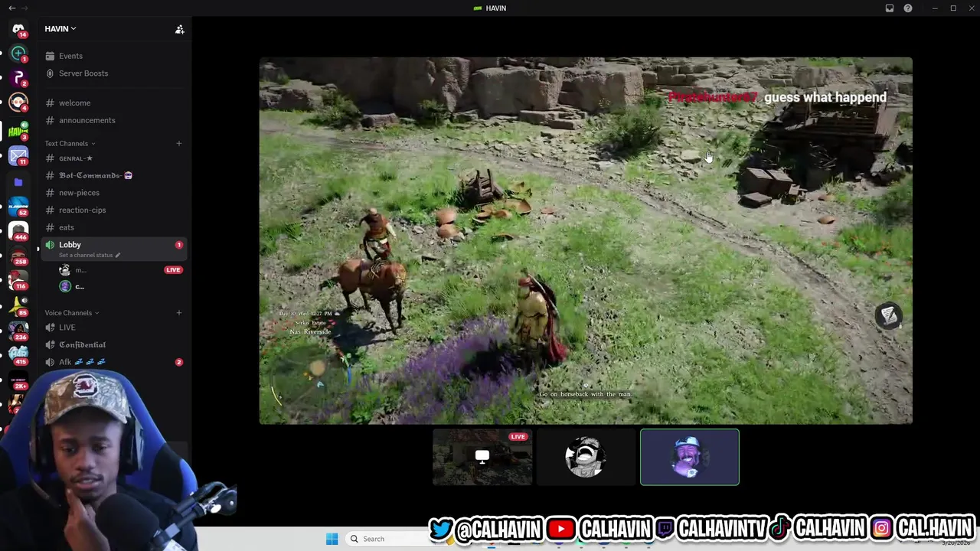
Task: Open the HAVIN server dropdown menu
Action: (60, 29)
